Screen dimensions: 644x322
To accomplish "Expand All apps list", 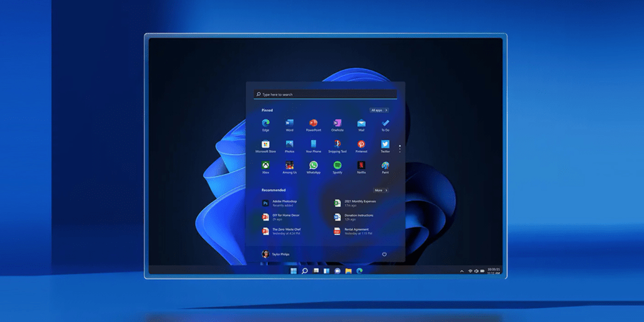I will point(379,110).
